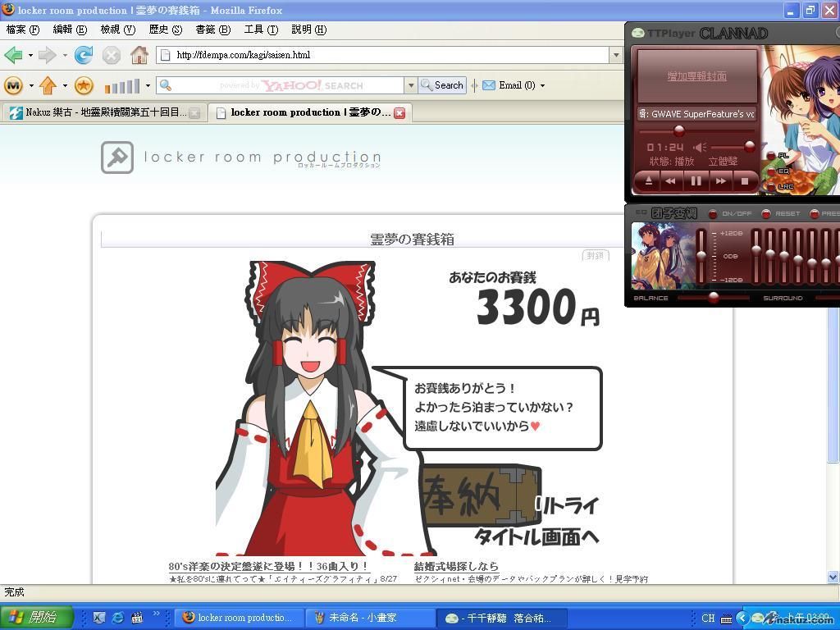Image resolution: width=840 pixels, height=630 pixels.
Task: Click the tray expand arrow icon
Action: click(742, 618)
